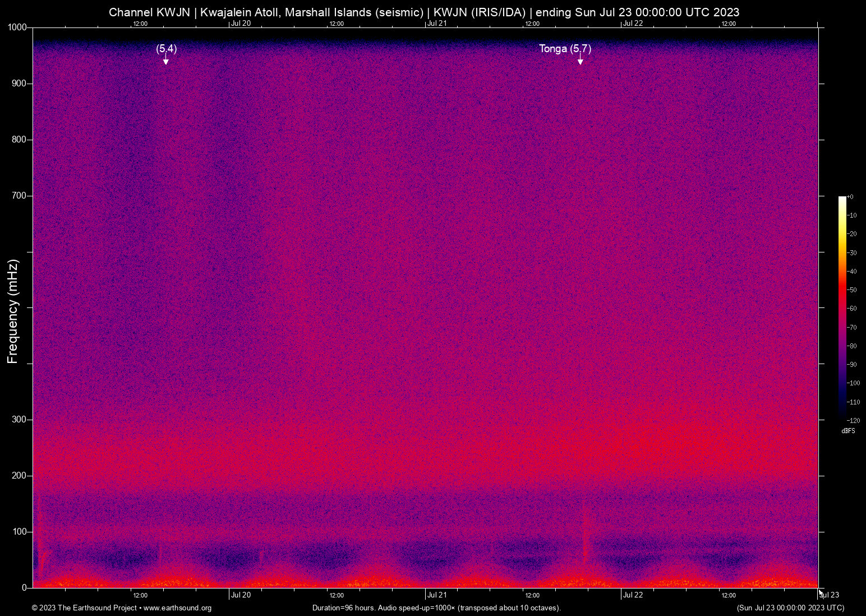
Task: Click the 1000 frequency tick label
Action: coord(17,27)
